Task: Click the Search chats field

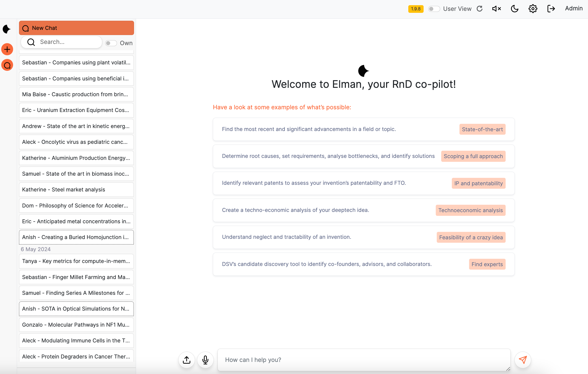Action: pyautogui.click(x=61, y=42)
